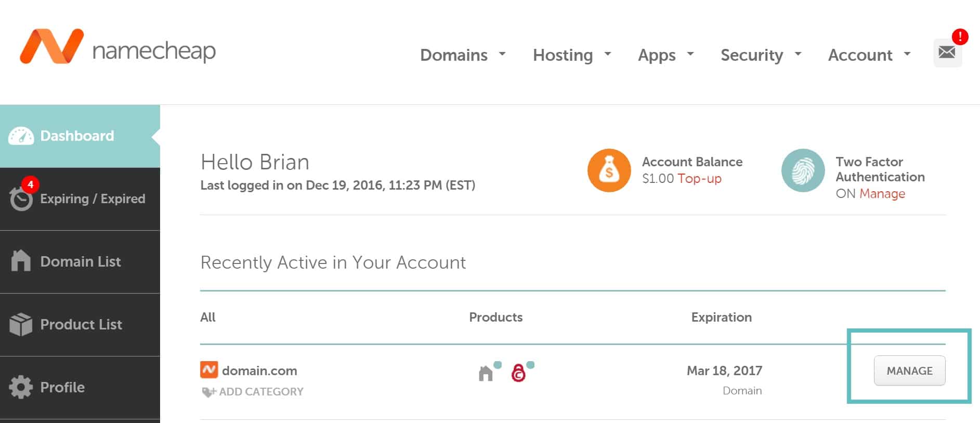Open the Security dropdown menu

761,55
